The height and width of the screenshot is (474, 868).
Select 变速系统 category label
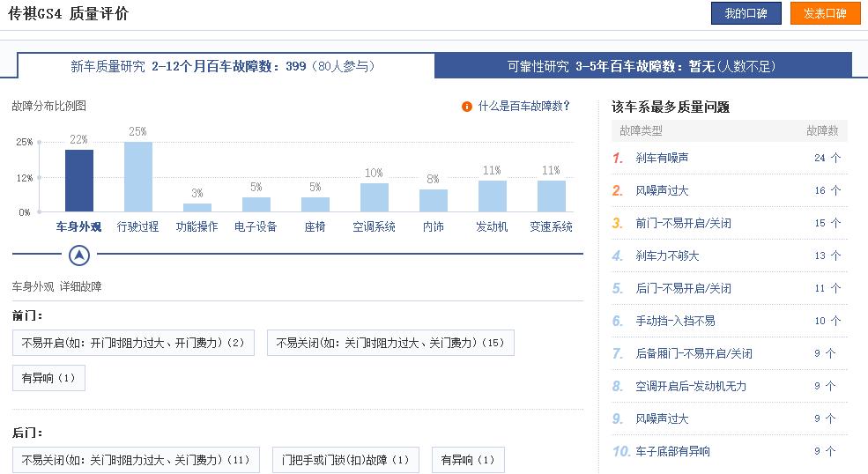[x=552, y=226]
